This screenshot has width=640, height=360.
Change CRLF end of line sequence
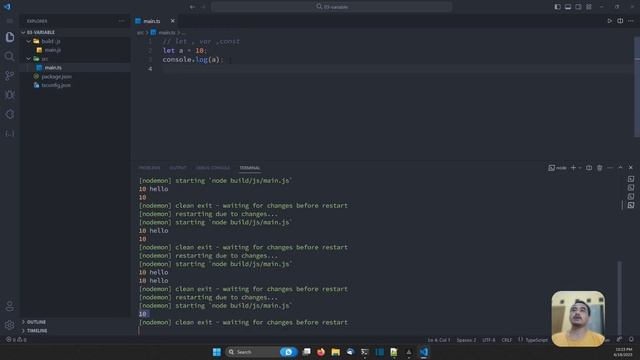(x=507, y=340)
